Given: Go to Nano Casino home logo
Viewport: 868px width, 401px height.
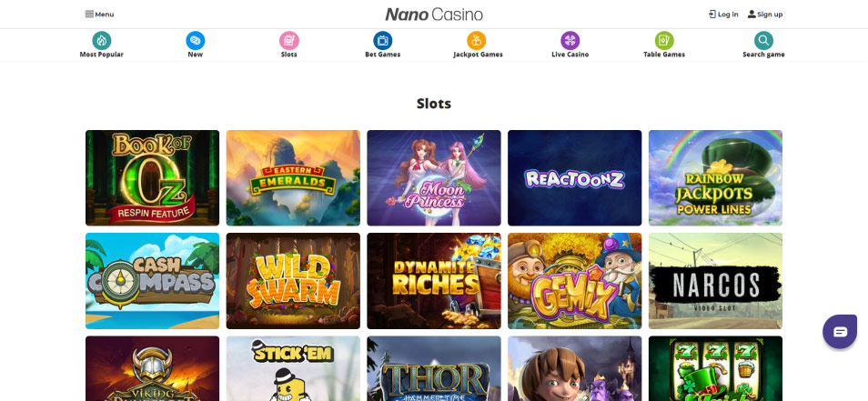Looking at the screenshot, I should pyautogui.click(x=434, y=15).
